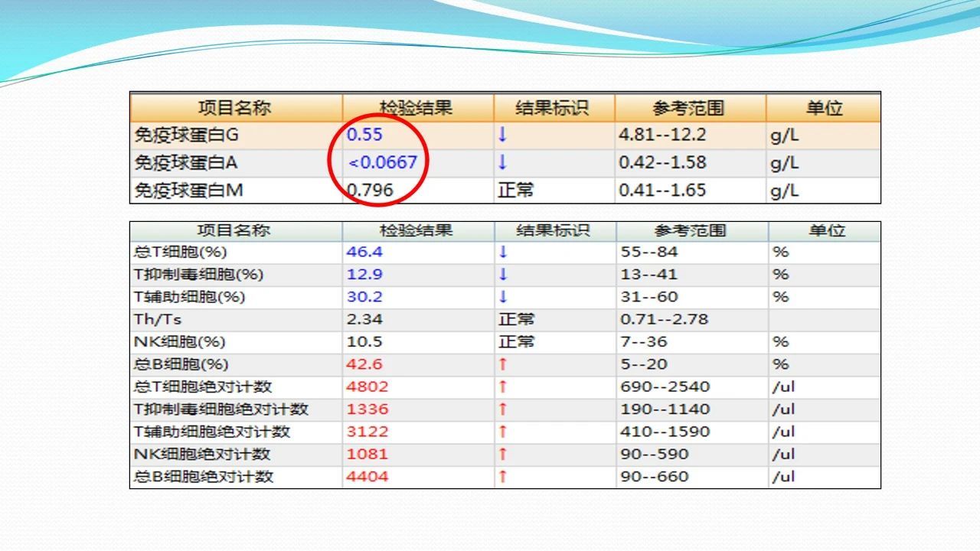Click lower table header 检验结果
The image size is (980, 551).
(416, 230)
